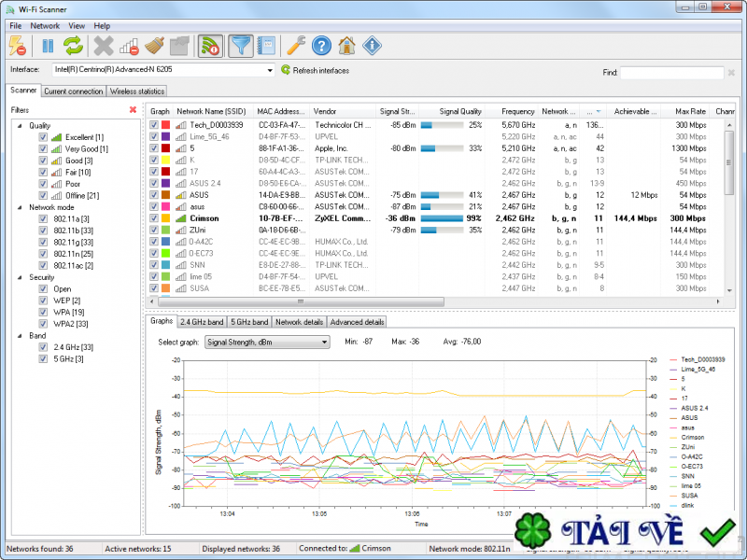The height and width of the screenshot is (560, 747).
Task: Switch to the Wireless statistics tab
Action: pyautogui.click(x=136, y=91)
